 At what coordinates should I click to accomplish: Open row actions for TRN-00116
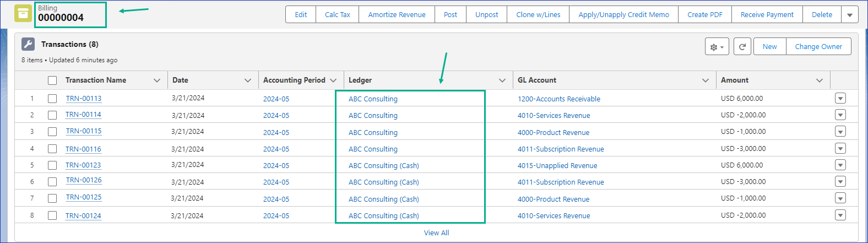(x=840, y=149)
